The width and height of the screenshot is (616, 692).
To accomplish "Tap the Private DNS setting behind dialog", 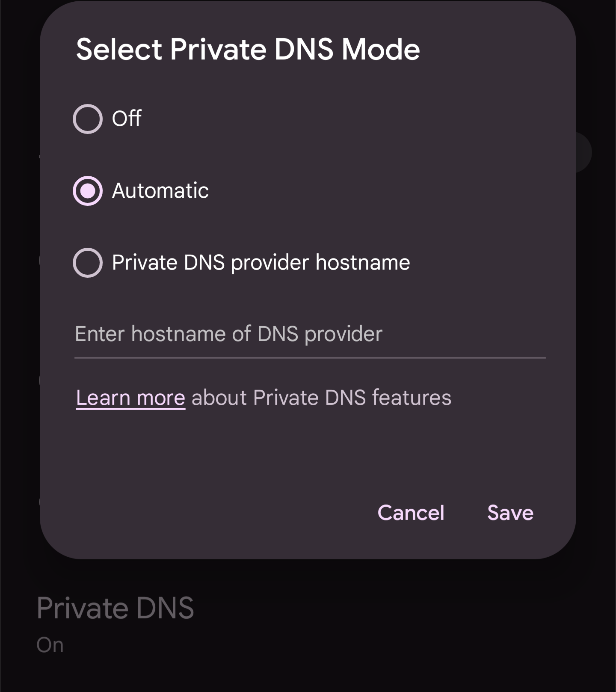I will 115,608.
